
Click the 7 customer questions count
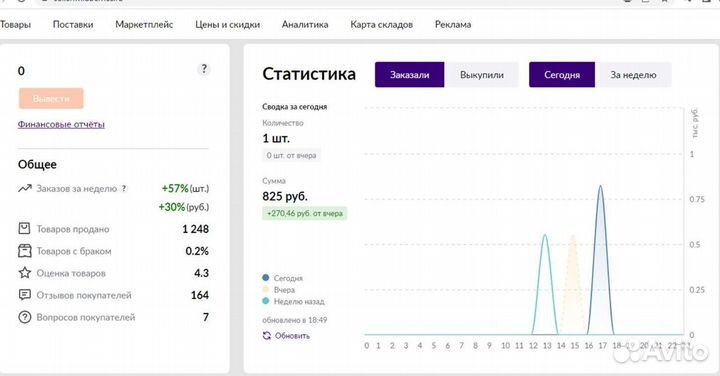[206, 317]
